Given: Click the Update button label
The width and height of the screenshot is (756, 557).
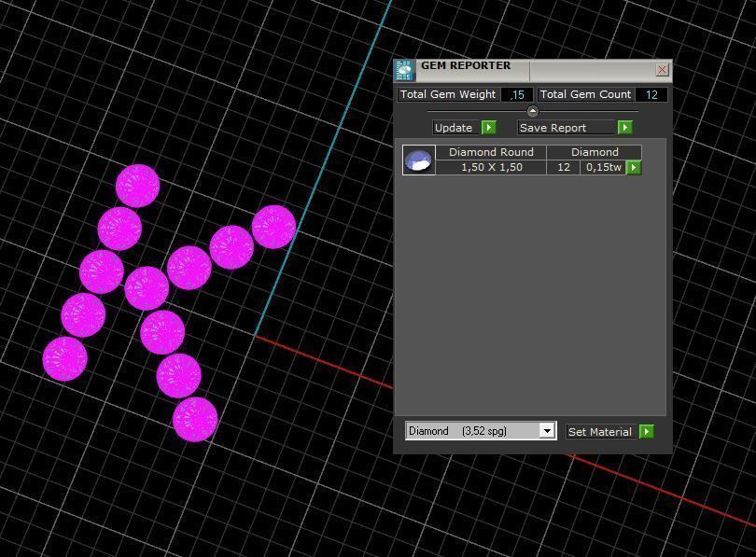Looking at the screenshot, I should coord(455,128).
